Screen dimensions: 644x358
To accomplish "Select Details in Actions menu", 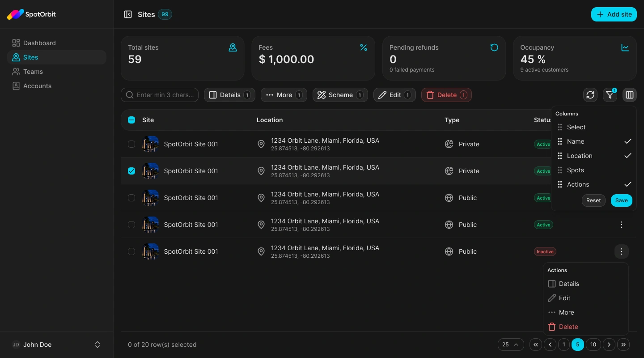I will click(x=586, y=284).
